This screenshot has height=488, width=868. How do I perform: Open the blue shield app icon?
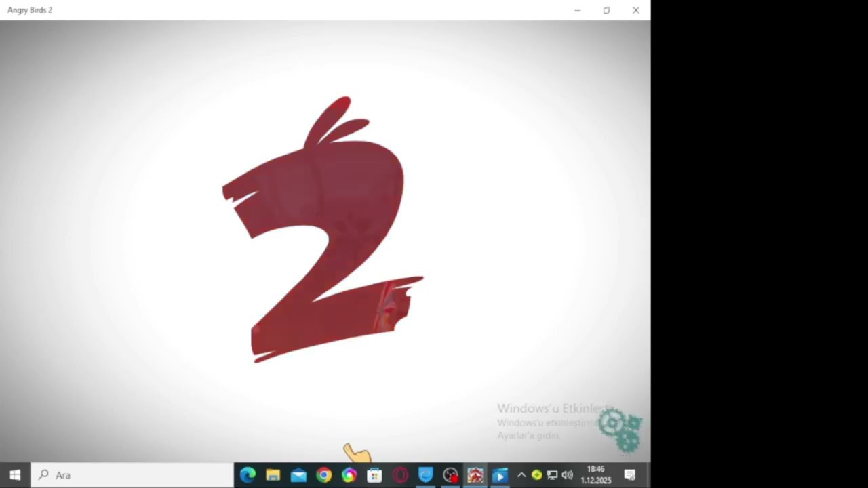tap(425, 475)
